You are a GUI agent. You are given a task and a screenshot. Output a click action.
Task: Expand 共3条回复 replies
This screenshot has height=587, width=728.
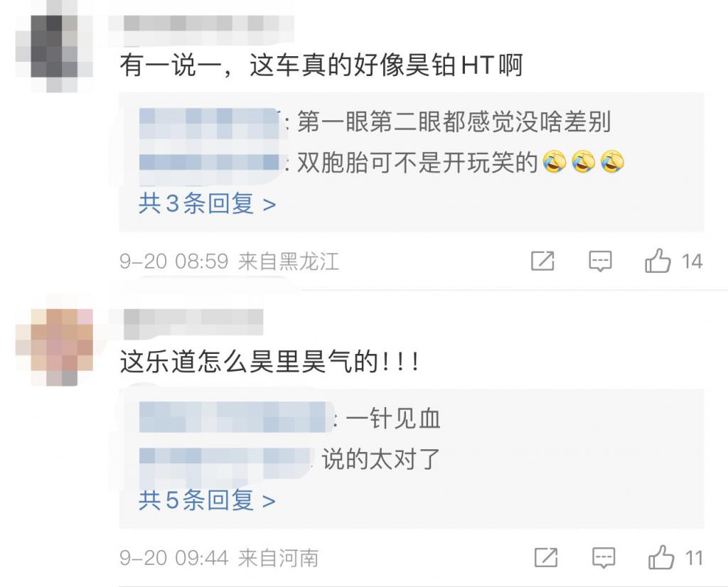[207, 203]
